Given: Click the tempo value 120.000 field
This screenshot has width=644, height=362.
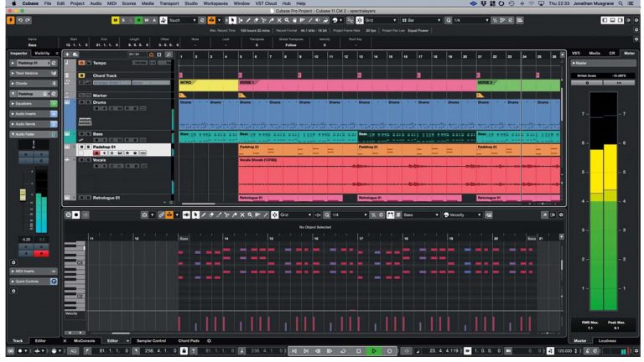Looking at the screenshot, I should [565, 351].
